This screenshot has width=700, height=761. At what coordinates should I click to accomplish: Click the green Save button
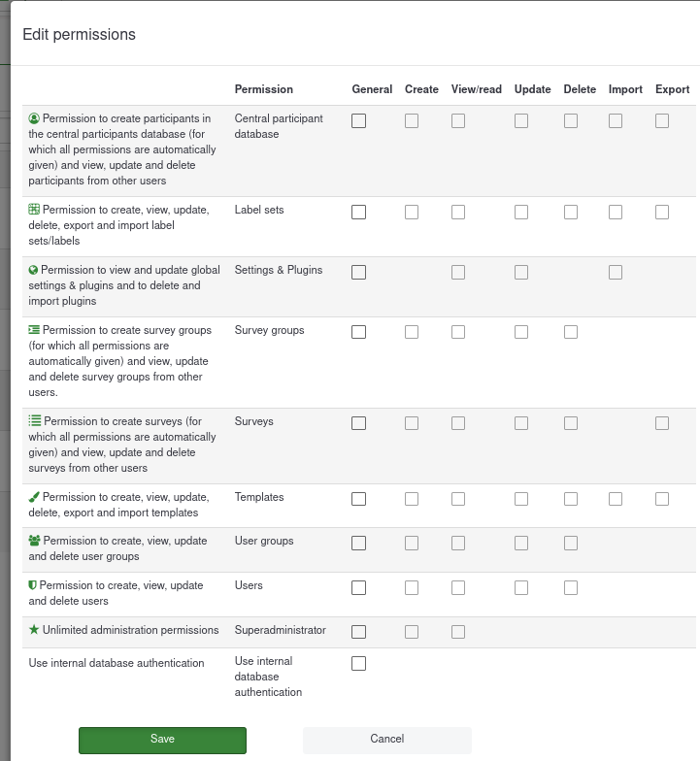pos(162,740)
